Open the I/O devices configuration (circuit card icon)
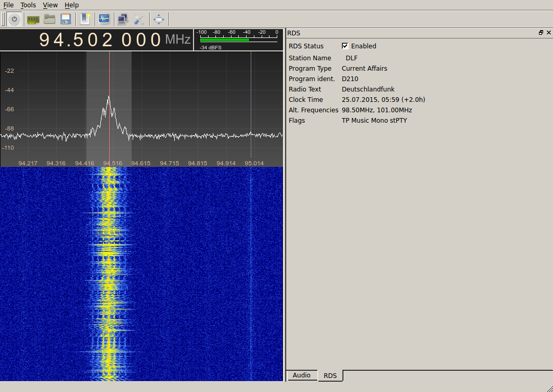Screen dimensions: 553x392 coord(33,20)
